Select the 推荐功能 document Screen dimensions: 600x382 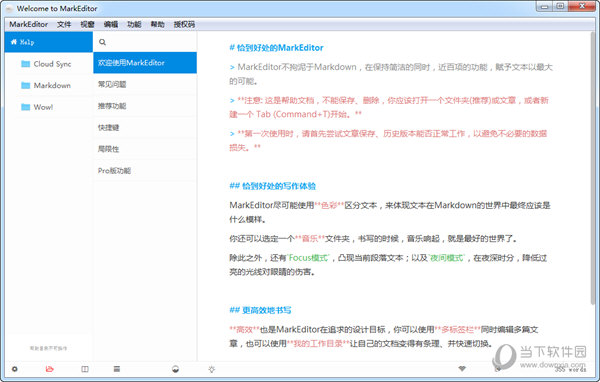(145, 106)
